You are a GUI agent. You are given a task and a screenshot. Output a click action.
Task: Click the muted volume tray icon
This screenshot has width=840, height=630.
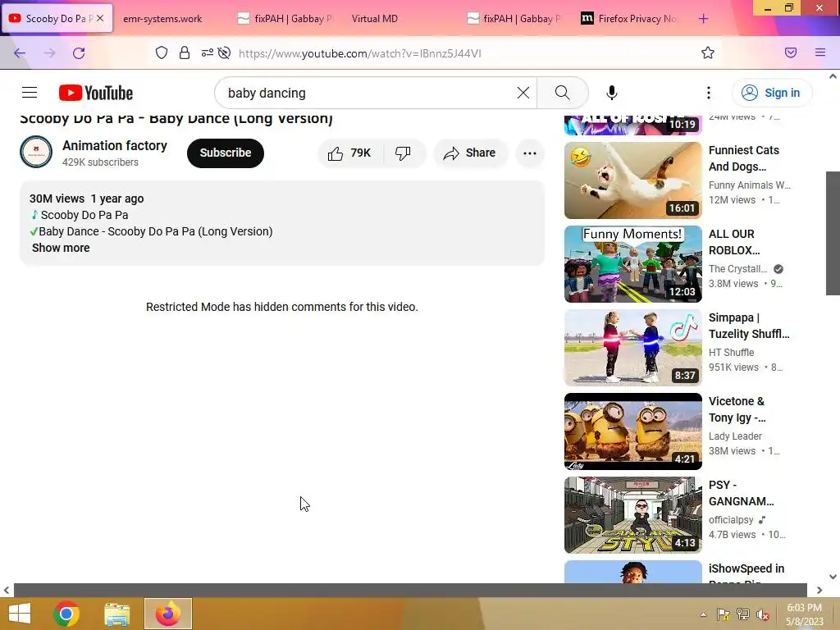click(x=763, y=614)
